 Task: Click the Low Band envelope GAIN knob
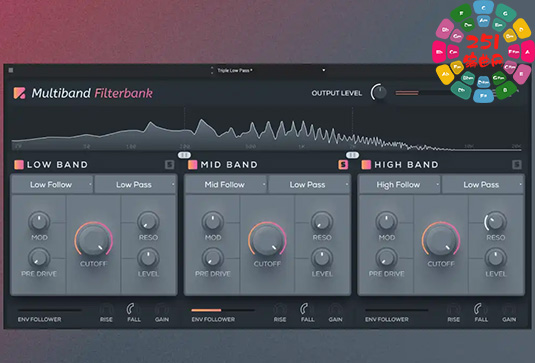coord(161,309)
